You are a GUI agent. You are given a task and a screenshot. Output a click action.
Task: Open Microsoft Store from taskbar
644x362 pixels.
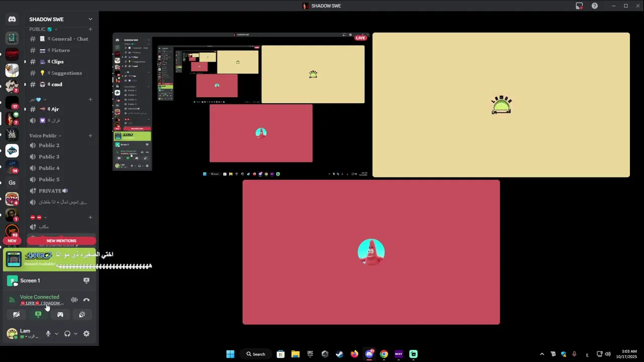[x=281, y=354]
